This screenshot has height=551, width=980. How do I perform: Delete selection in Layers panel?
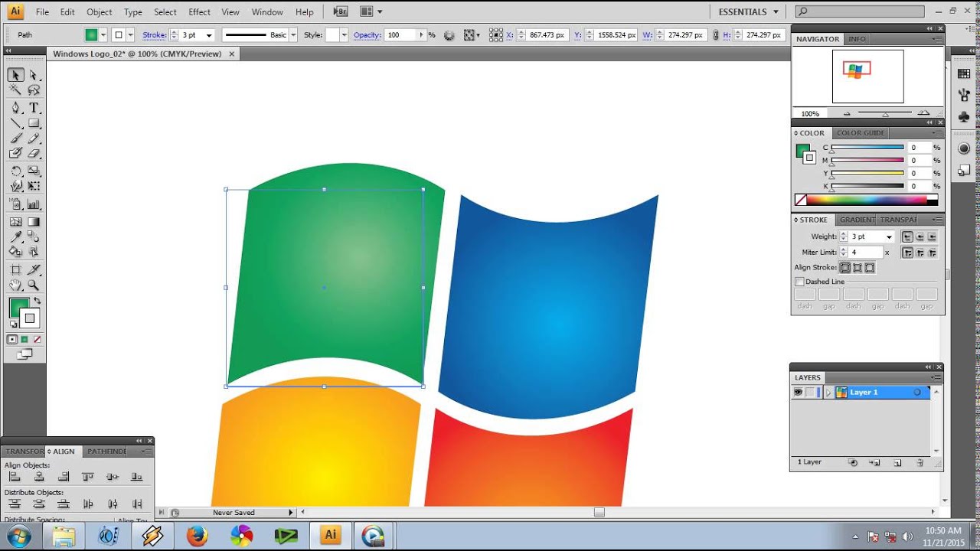point(920,462)
